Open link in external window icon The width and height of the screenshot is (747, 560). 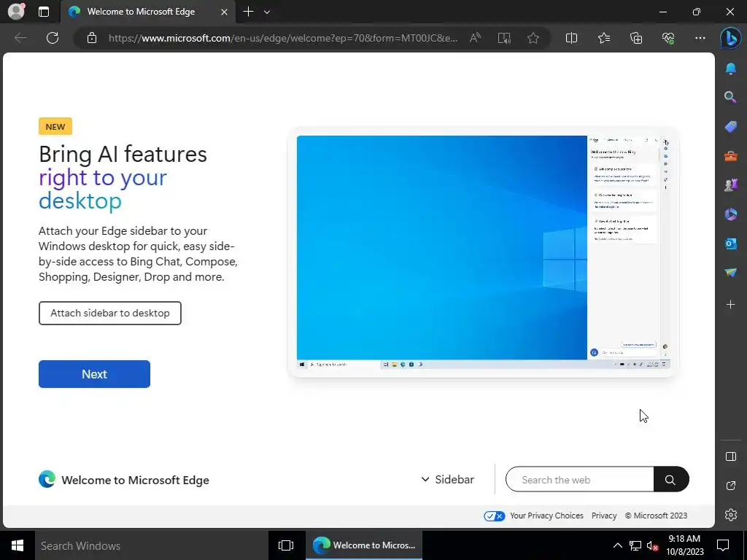tap(731, 486)
